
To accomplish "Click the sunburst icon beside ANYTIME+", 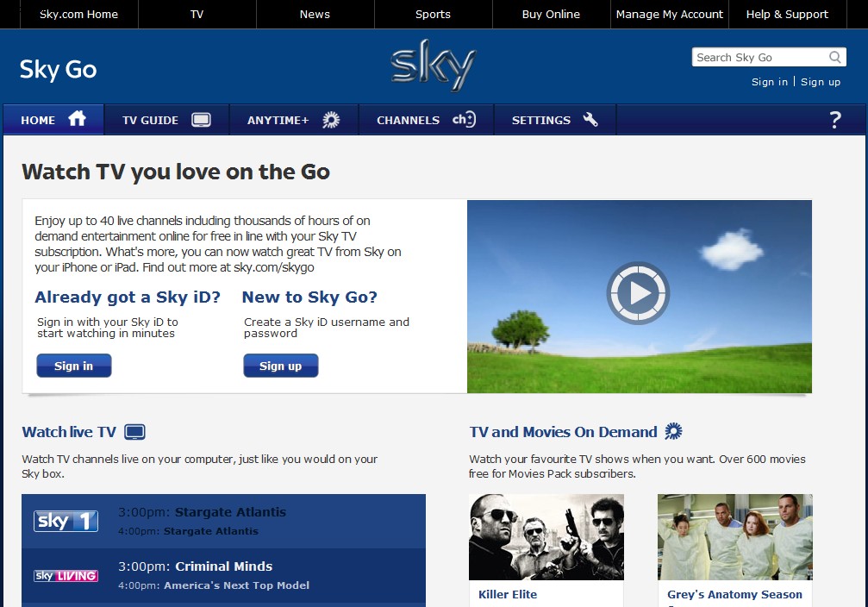I will tap(331, 120).
